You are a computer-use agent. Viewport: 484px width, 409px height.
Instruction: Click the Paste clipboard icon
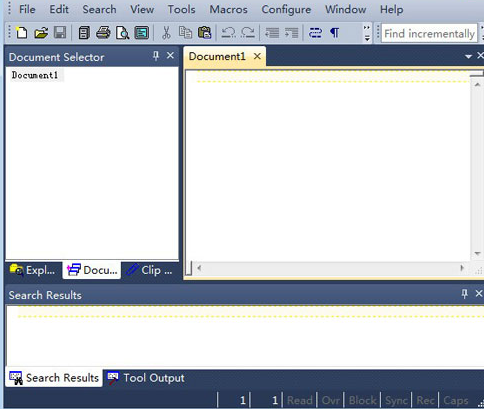(204, 33)
